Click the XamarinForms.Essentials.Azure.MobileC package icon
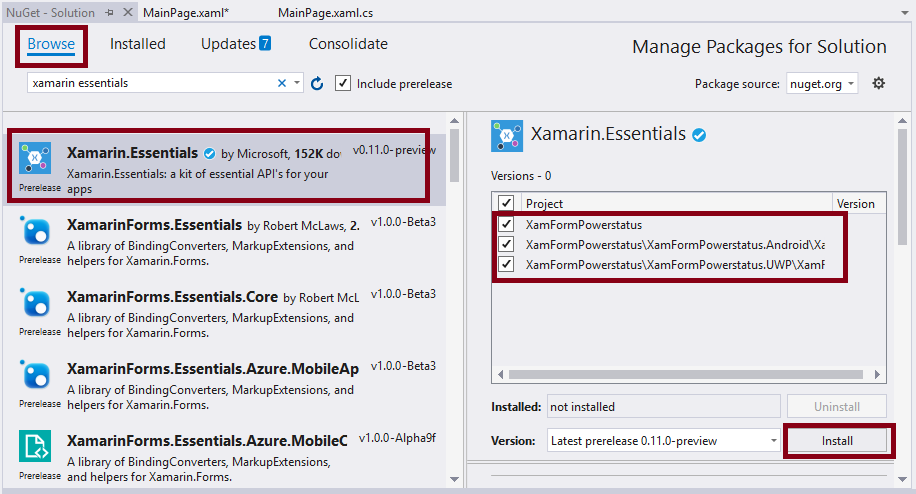Image resolution: width=916 pixels, height=494 pixels. tap(35, 446)
